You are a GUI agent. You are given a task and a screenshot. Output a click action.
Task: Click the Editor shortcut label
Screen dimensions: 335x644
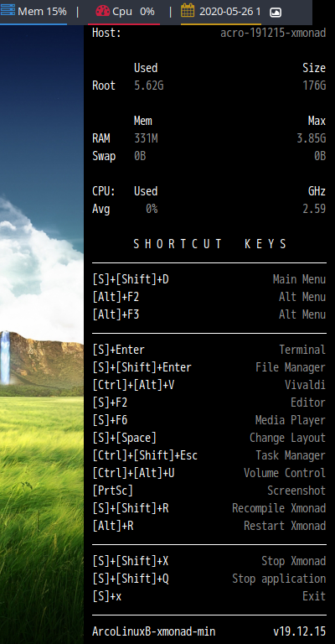[308, 402]
